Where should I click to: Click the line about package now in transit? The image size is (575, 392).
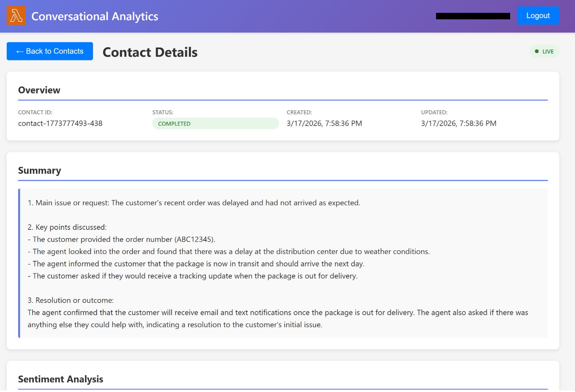pyautogui.click(x=196, y=264)
